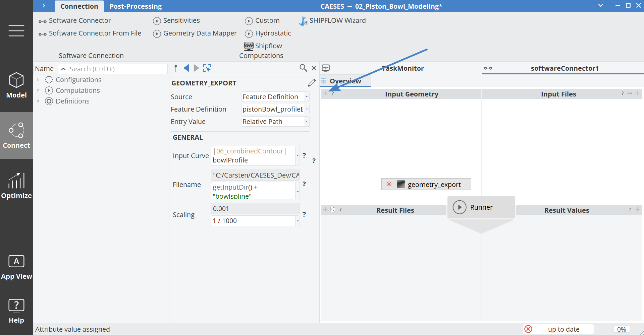Screen dimensions: 644x335
Task: Search attributes with the magnifier icon
Action: point(303,68)
